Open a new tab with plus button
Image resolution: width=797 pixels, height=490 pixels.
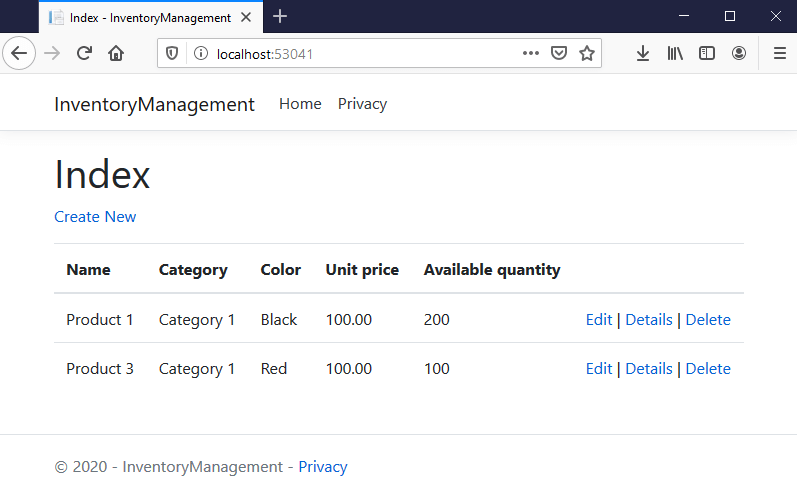tap(280, 16)
